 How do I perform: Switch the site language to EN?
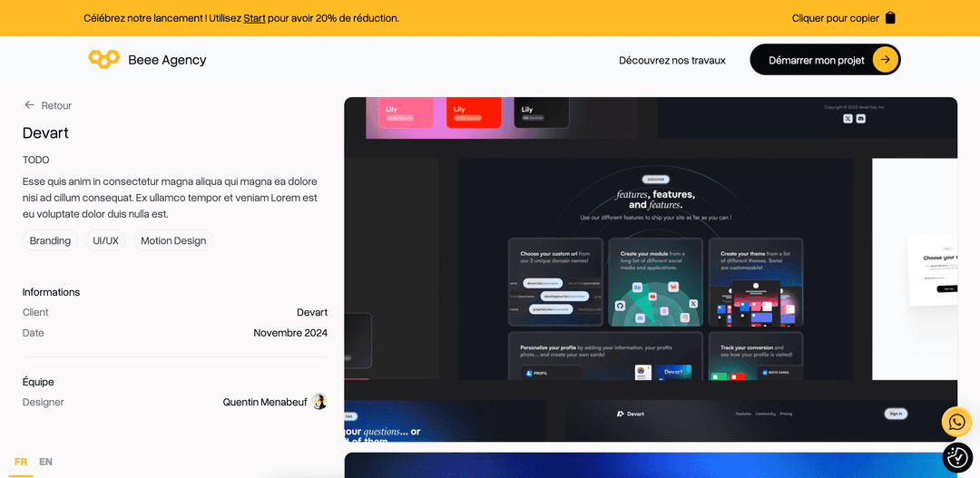pyautogui.click(x=45, y=462)
